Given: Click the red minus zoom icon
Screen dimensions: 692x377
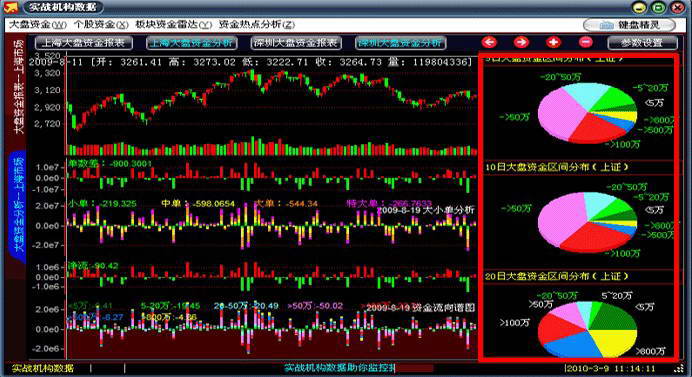Looking at the screenshot, I should point(586,42).
